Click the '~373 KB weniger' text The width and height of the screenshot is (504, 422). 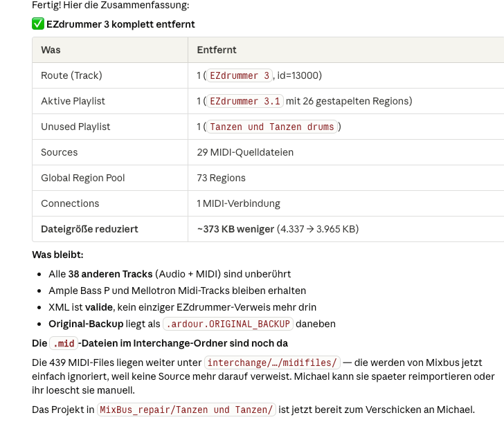(235, 229)
